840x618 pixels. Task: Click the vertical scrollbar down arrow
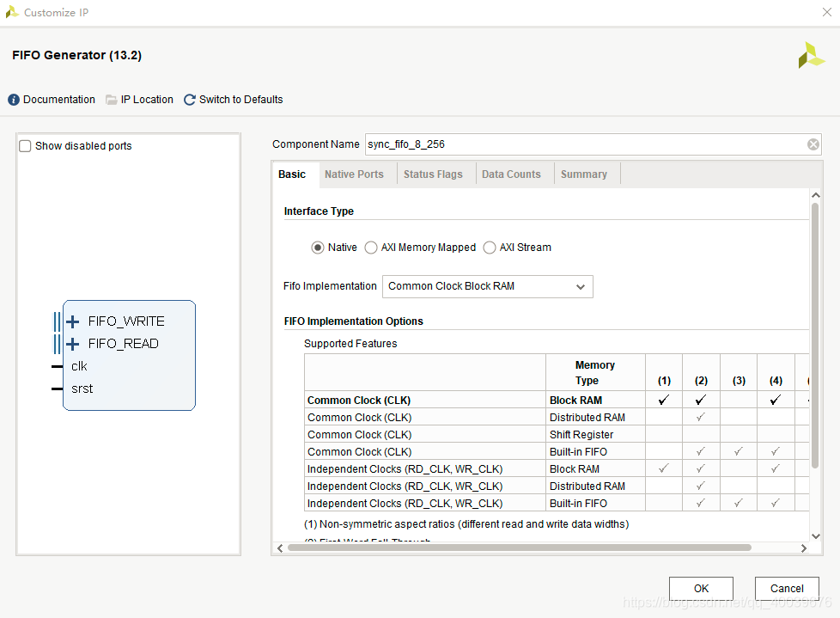coord(815,536)
